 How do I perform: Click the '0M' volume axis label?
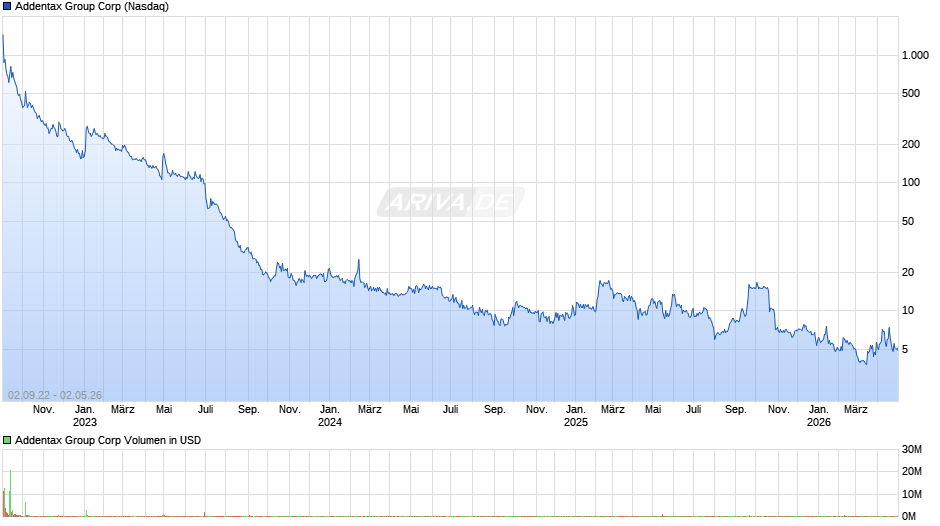909,516
